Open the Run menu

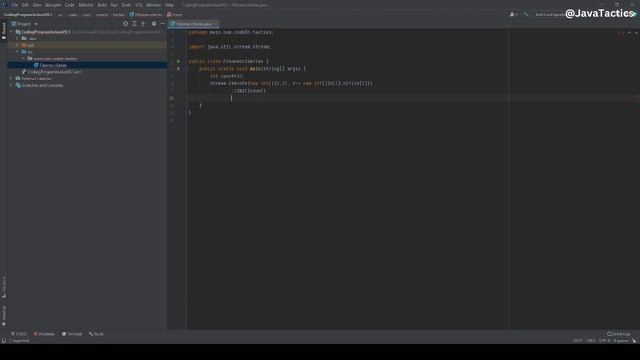pos(114,5)
